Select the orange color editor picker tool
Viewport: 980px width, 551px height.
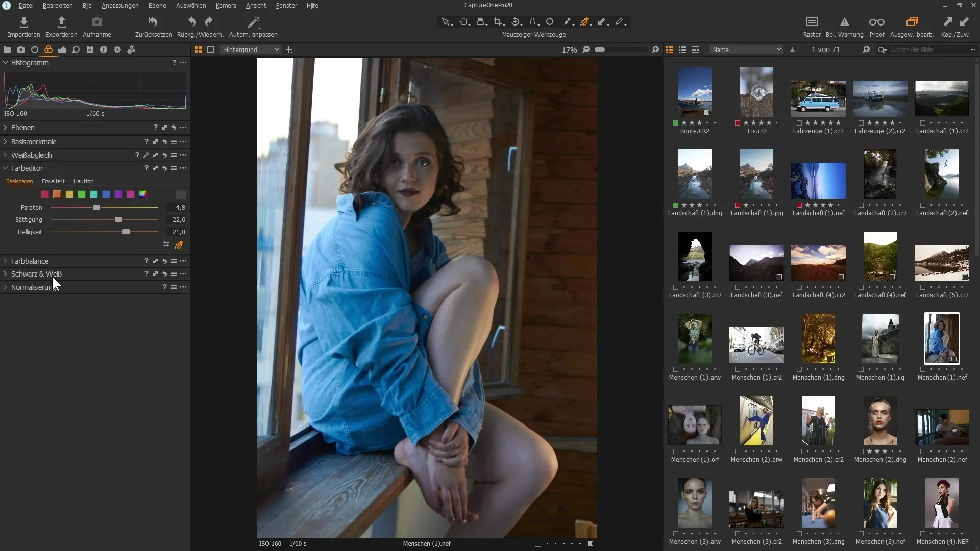[x=585, y=22]
